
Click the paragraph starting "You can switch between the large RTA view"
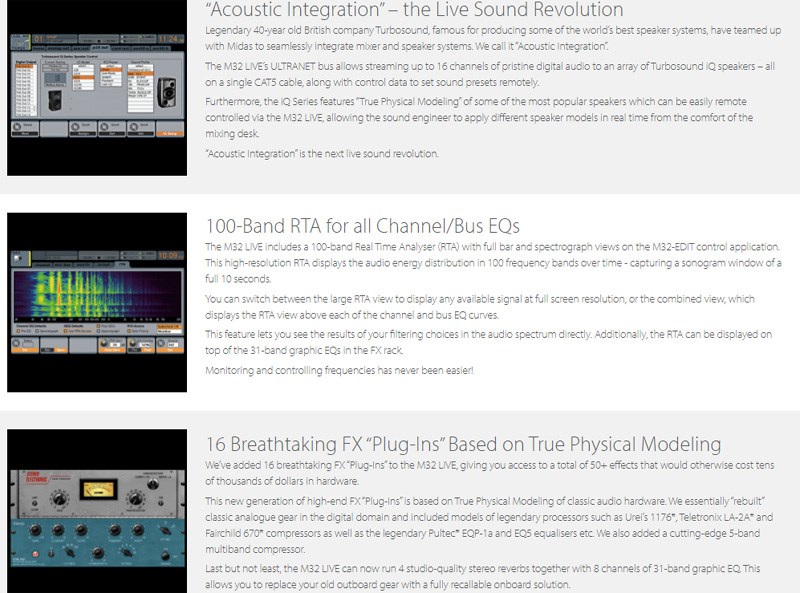pos(480,307)
